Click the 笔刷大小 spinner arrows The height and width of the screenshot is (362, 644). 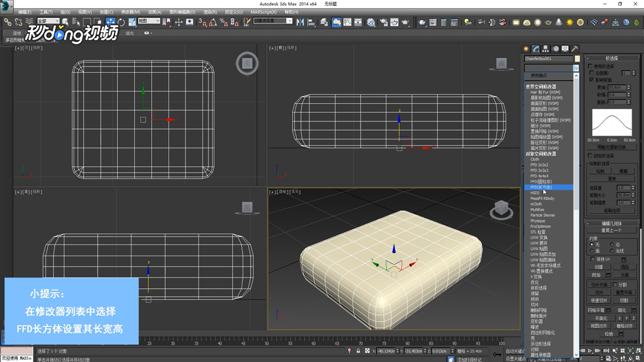pos(633,195)
